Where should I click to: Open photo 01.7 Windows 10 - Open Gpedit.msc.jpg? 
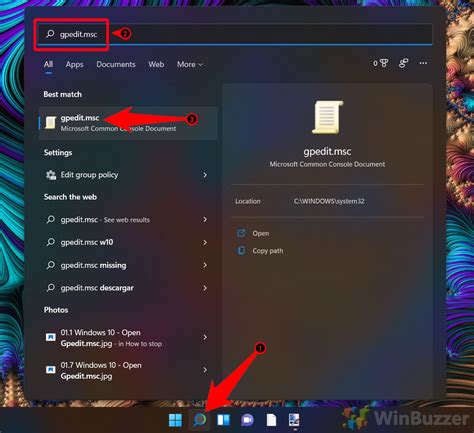click(128, 370)
